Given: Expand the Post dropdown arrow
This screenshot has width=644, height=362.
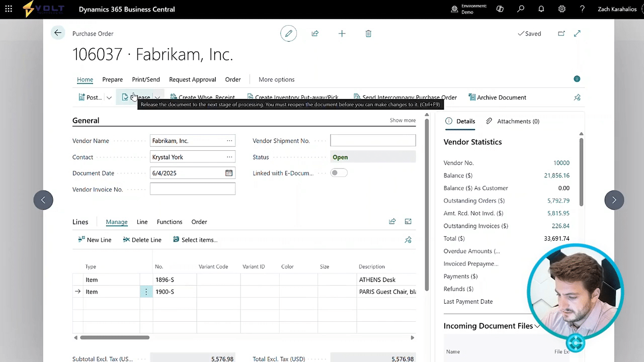Looking at the screenshot, I should (x=109, y=98).
